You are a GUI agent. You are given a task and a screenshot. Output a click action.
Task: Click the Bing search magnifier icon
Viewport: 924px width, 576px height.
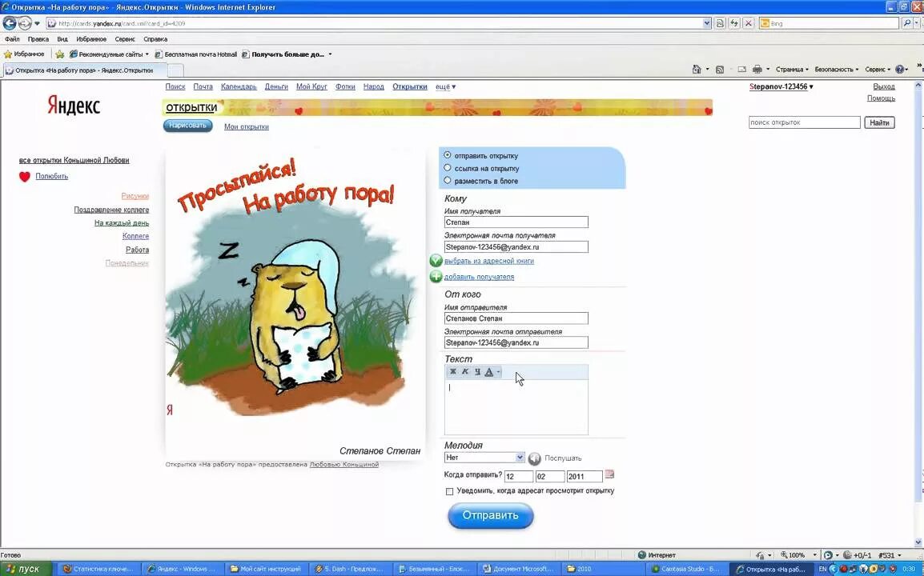tap(907, 23)
